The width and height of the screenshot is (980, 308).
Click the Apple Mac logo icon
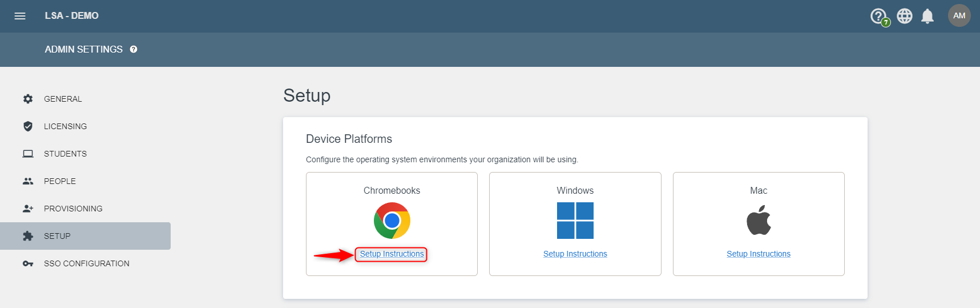759,221
